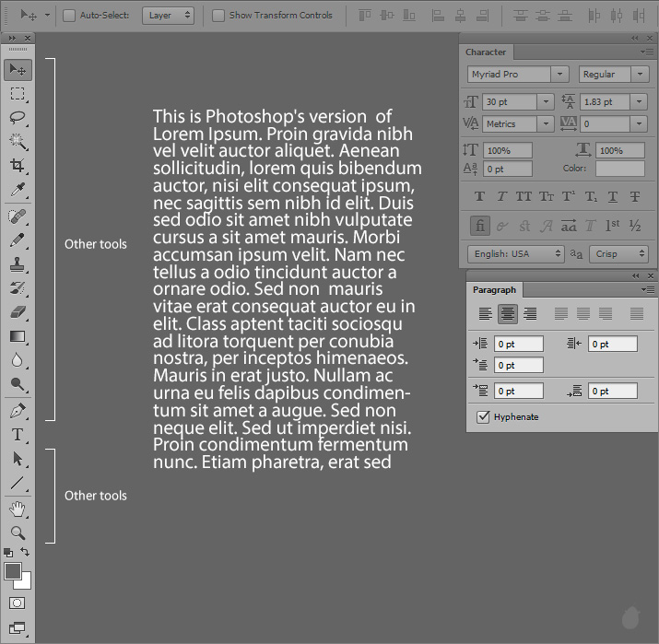Select the Eyedropper tool
Image resolution: width=659 pixels, height=644 pixels.
tap(18, 191)
